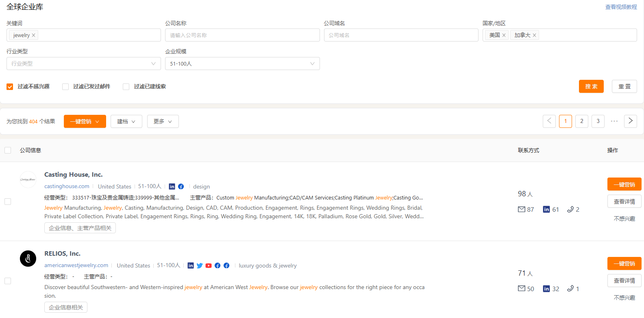Mark RELIOS as 不感兴趣
Image resolution: width=644 pixels, height=318 pixels.
coord(624,298)
